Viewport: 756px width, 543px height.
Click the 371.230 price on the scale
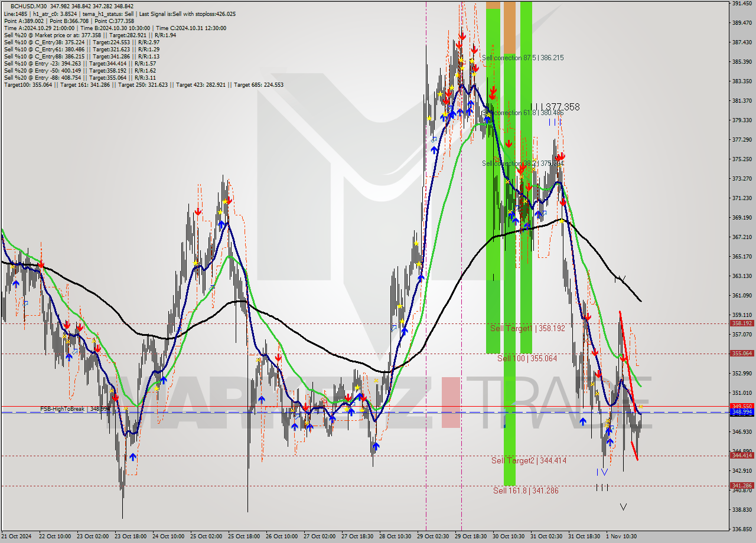click(742, 198)
